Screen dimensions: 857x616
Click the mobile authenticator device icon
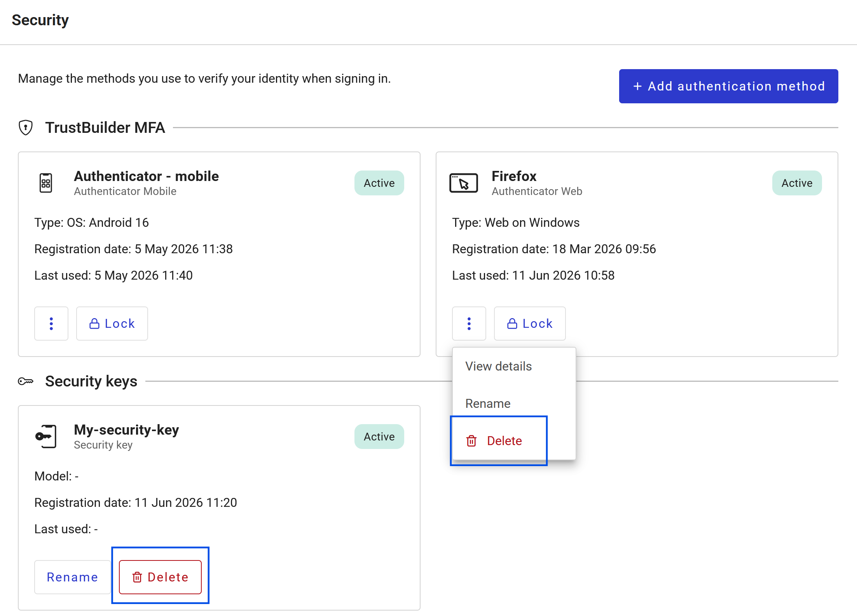[46, 183]
